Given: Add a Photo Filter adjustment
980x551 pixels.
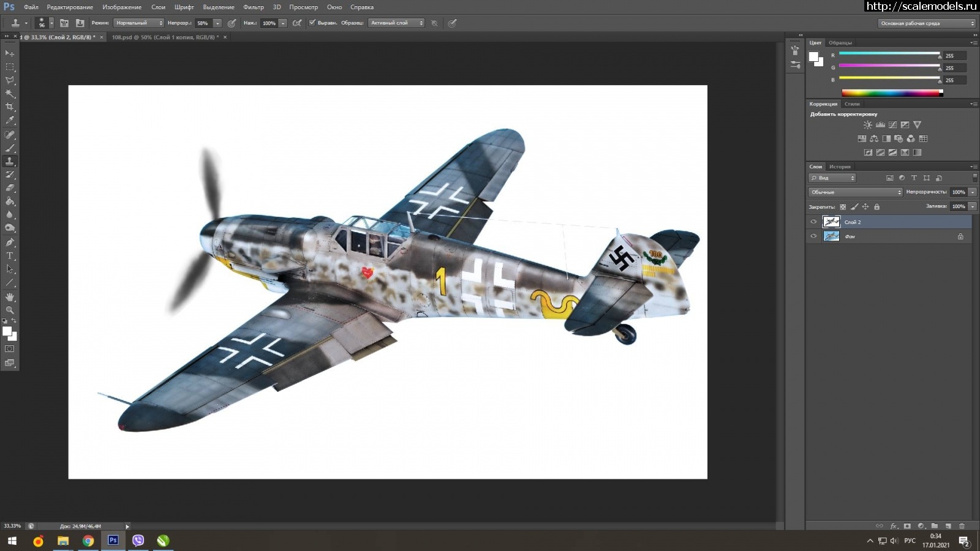Looking at the screenshot, I should point(899,139).
